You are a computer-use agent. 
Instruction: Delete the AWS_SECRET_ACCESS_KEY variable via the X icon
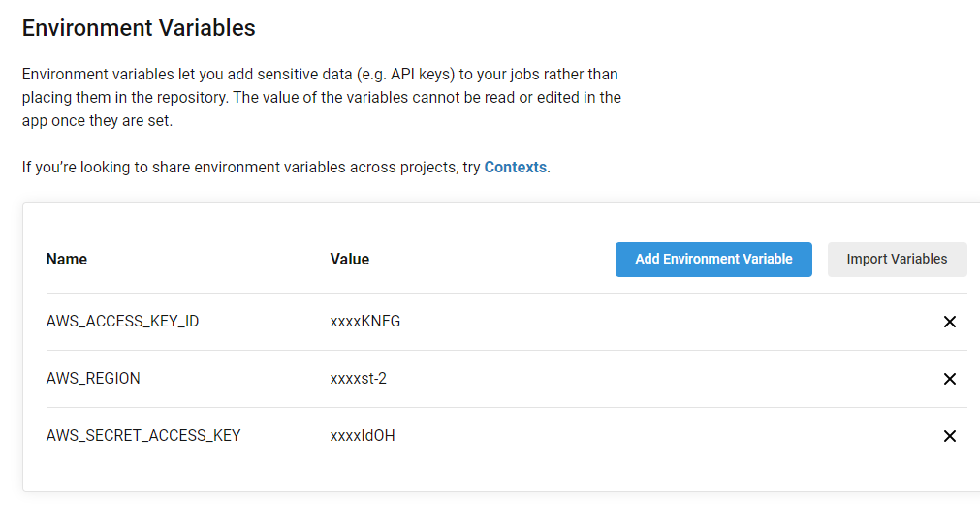(x=949, y=436)
